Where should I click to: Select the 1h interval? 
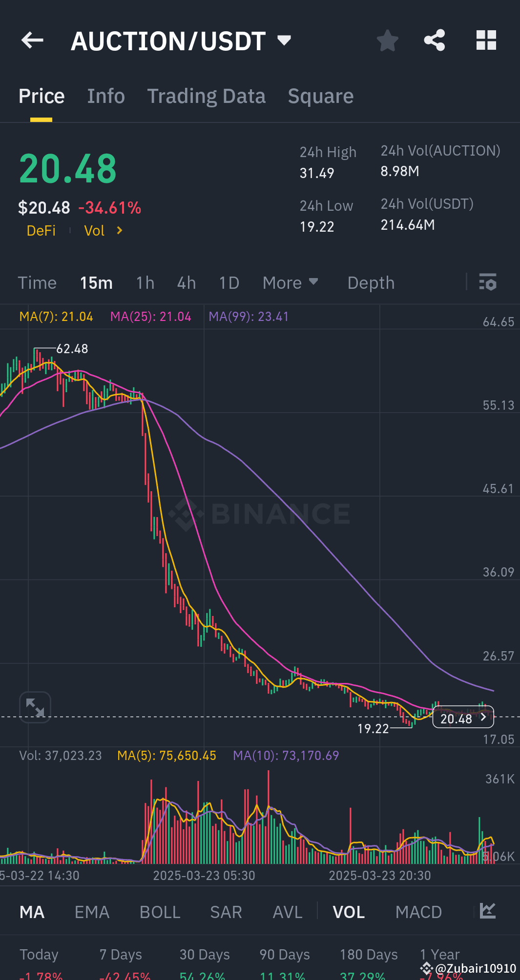coord(145,283)
